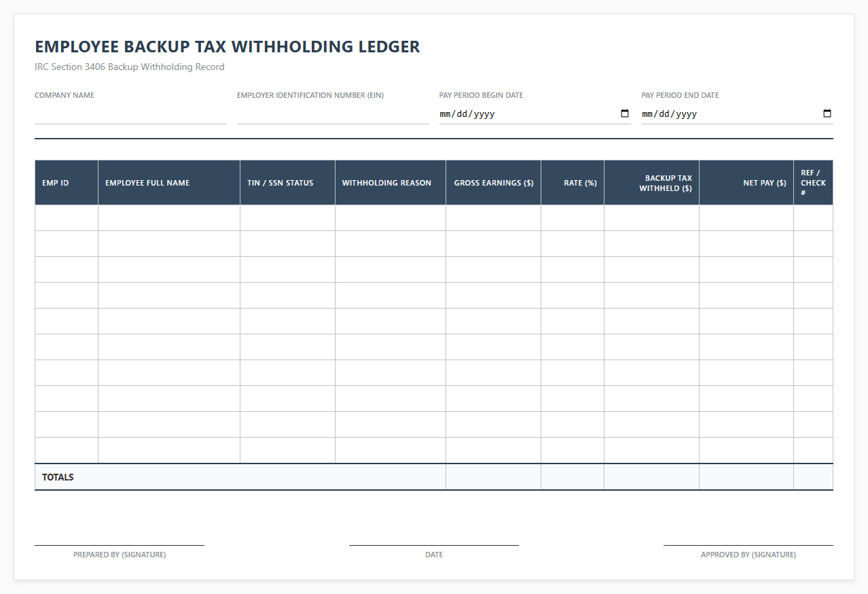Click the Ref / Check # column header

(x=814, y=183)
